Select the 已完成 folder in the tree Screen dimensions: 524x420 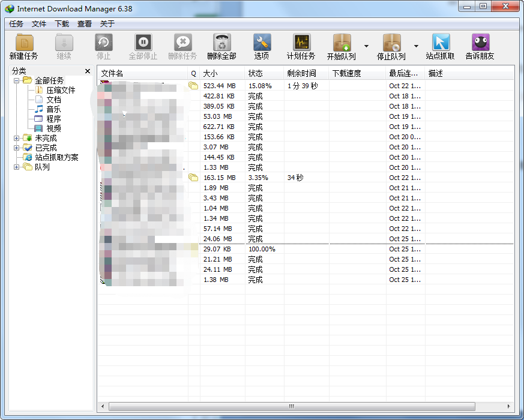46,148
